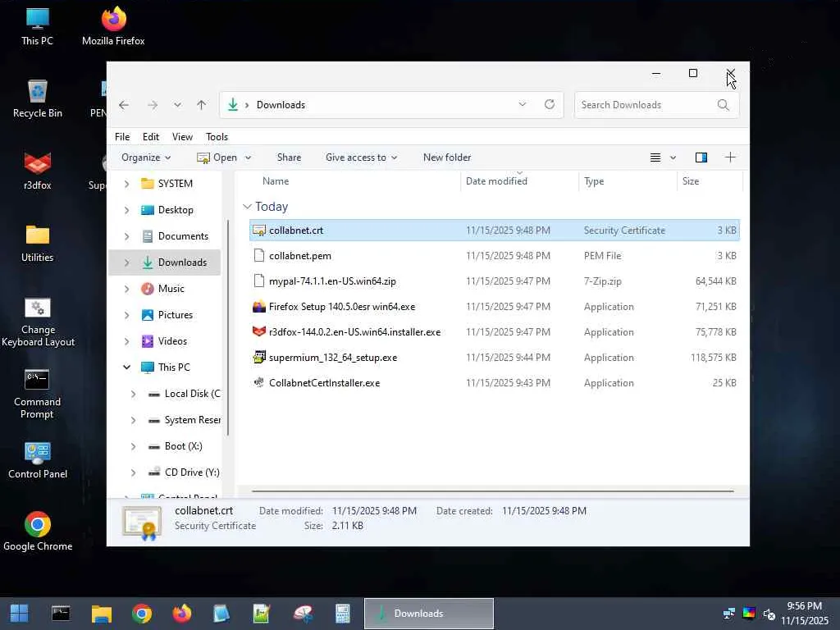Launch Mozilla Firefox from desktop
This screenshot has width=840, height=630.
[113, 26]
